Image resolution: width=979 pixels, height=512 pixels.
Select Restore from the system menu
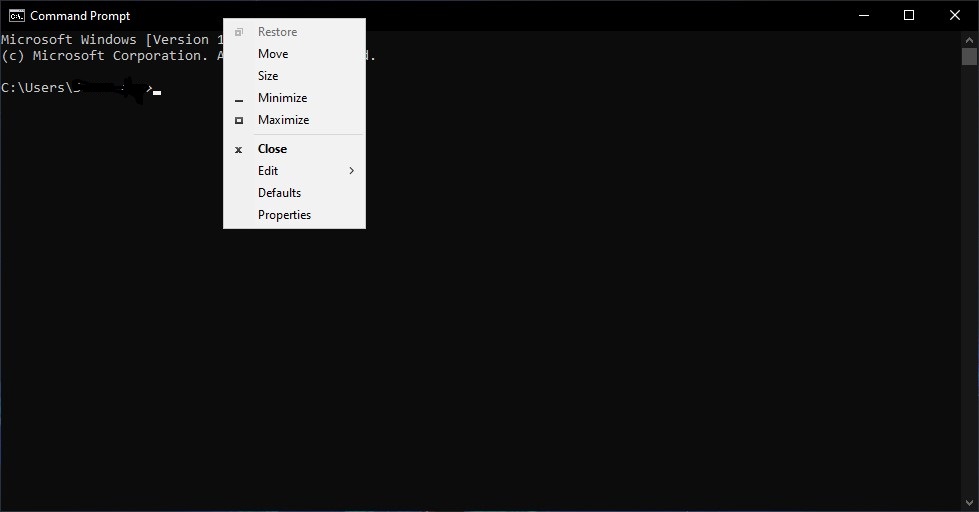click(x=294, y=32)
